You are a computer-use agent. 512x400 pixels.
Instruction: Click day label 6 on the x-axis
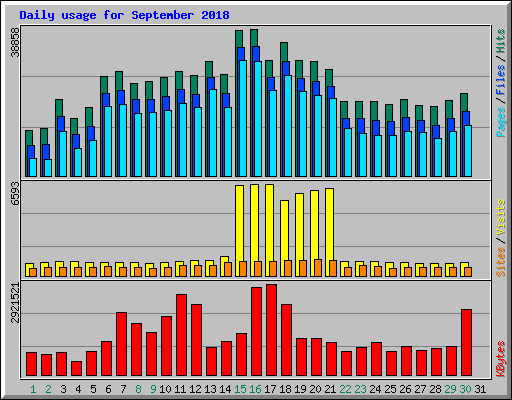coord(108,389)
